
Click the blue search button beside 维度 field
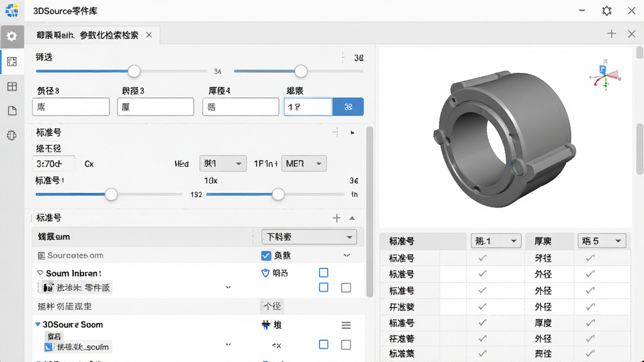tap(348, 107)
